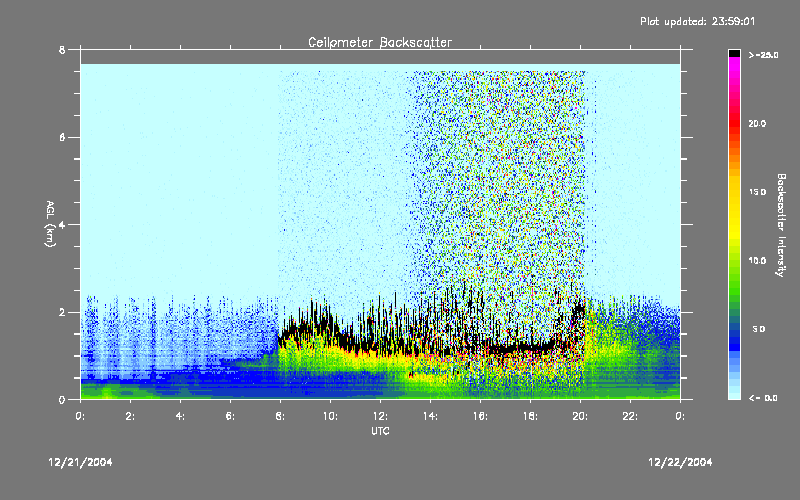Click the x-axis tick label '2:'
Viewport: 800px width, 500px height.
coord(130,416)
